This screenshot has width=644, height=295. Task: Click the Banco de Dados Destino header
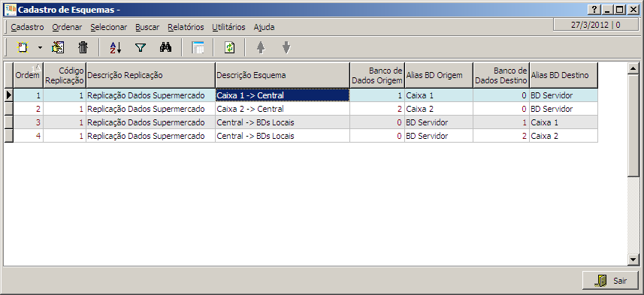tap(501, 75)
